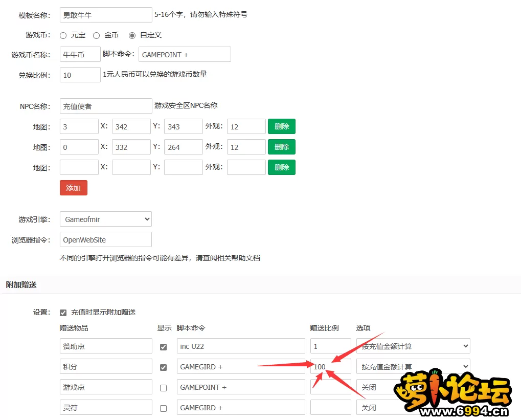Screen dimensions: 521x420
Task: Click the 赠送物品 field 积分
Action: (106, 366)
